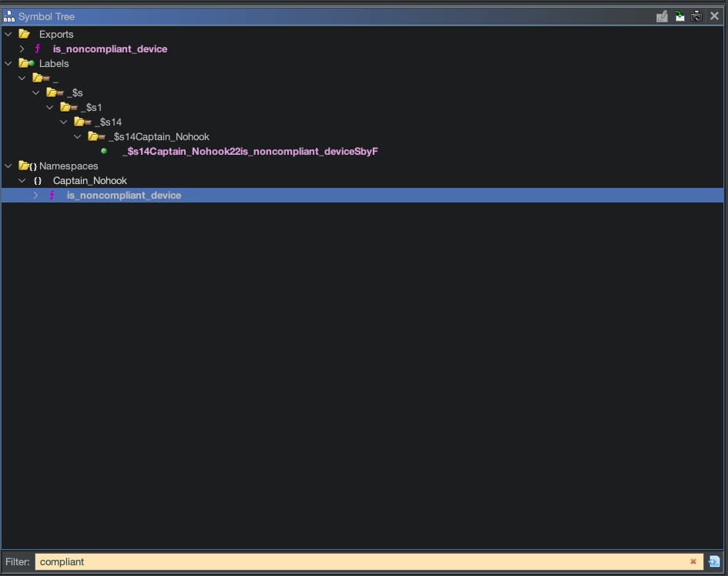
Task: Collapse the _$s14Captain_Nohook folder
Action: 77,136
